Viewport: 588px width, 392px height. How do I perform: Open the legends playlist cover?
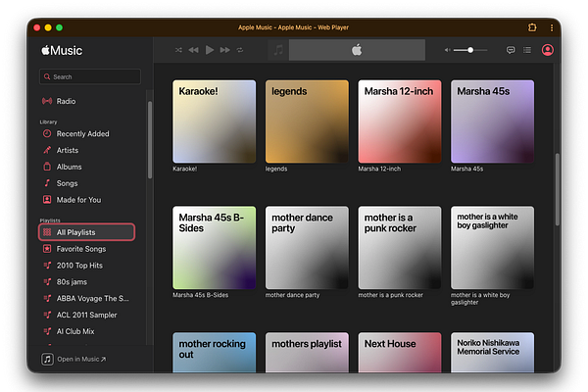click(x=307, y=122)
